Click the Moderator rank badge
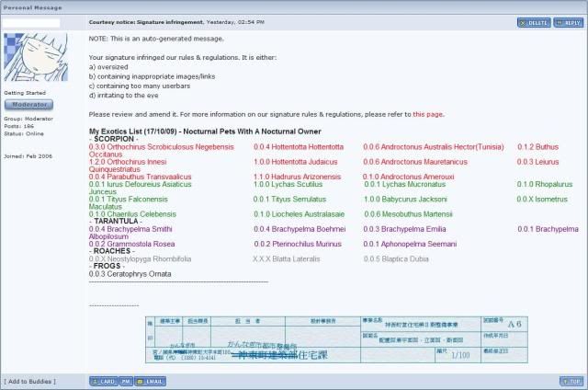 click(x=31, y=105)
